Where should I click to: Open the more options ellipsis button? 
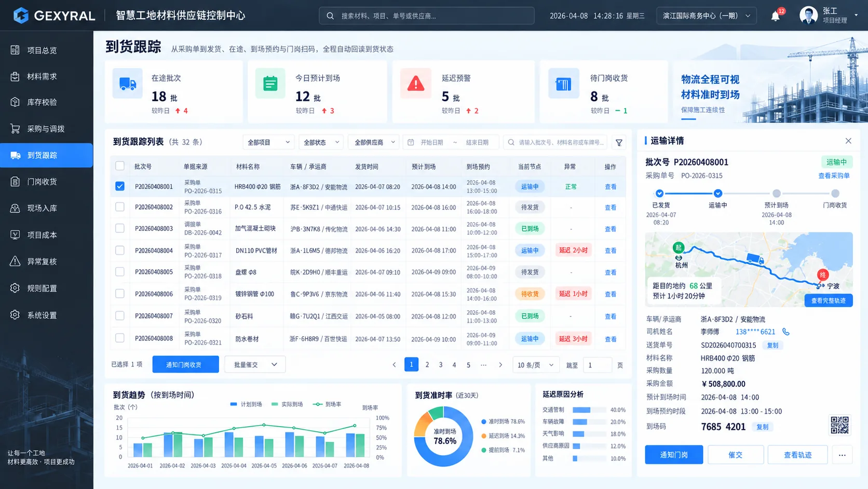pyautogui.click(x=842, y=455)
